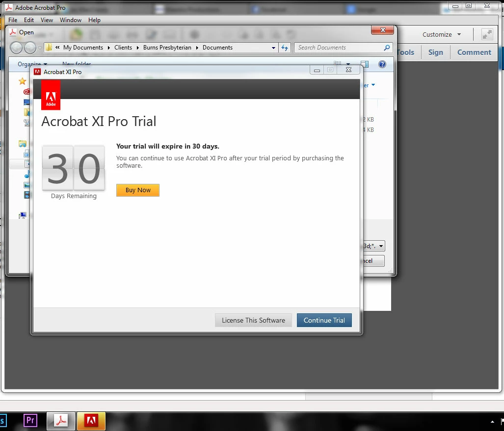Continue the Acrobat XI Pro trial
Viewport: 504px width, 431px height.
324,320
